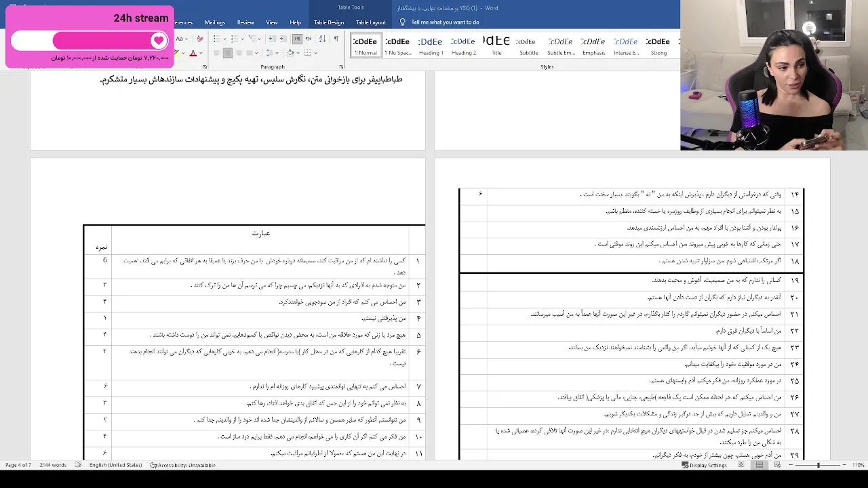Apply the Subtle Emphasis style
868x488 pixels.
pyautogui.click(x=561, y=45)
